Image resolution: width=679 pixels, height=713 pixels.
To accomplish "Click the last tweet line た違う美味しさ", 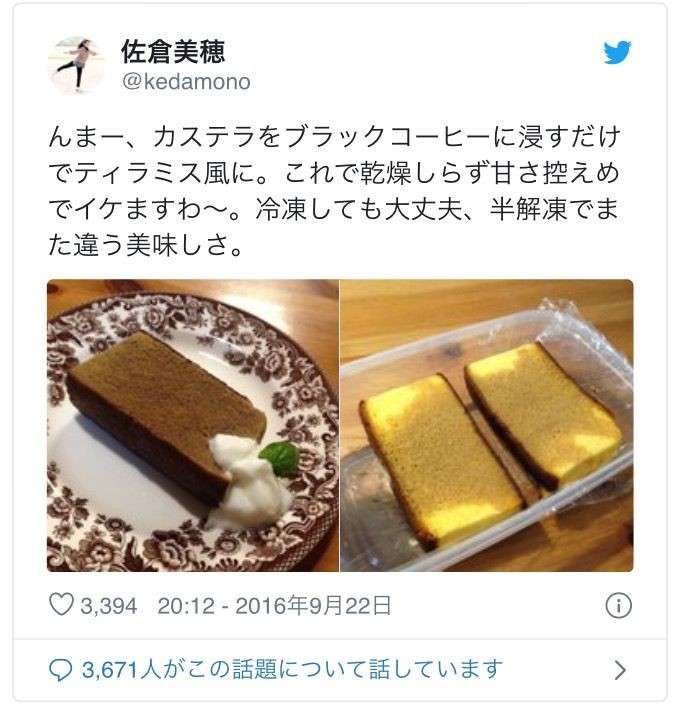I will click(x=145, y=246).
